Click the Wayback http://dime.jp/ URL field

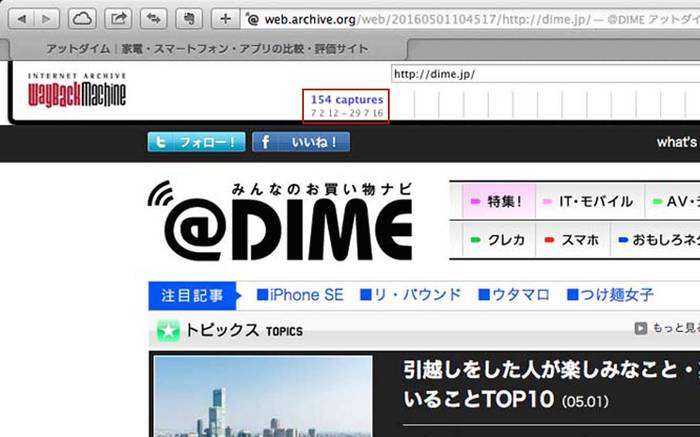[546, 74]
